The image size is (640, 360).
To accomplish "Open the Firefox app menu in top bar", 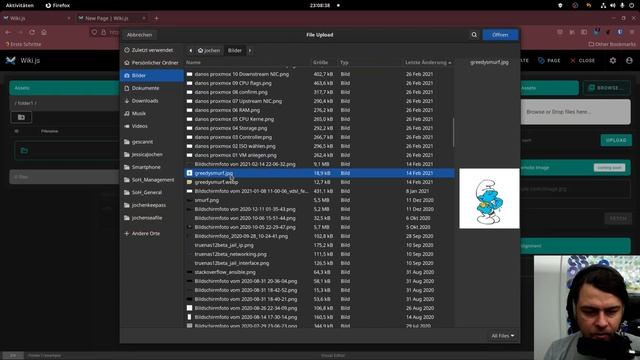I will (58, 5).
